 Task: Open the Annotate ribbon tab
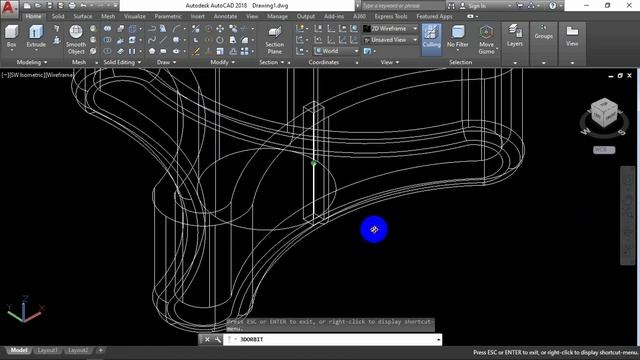coord(225,16)
